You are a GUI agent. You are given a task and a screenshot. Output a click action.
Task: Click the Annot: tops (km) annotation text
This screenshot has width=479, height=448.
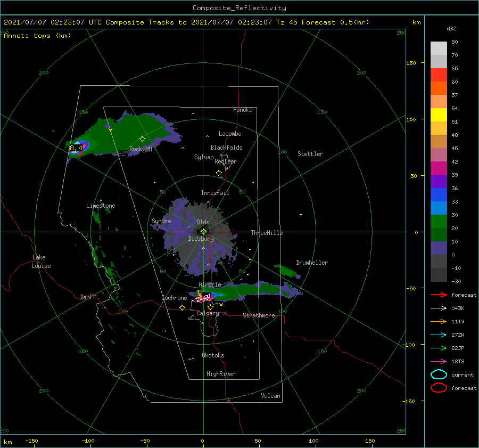37,36
